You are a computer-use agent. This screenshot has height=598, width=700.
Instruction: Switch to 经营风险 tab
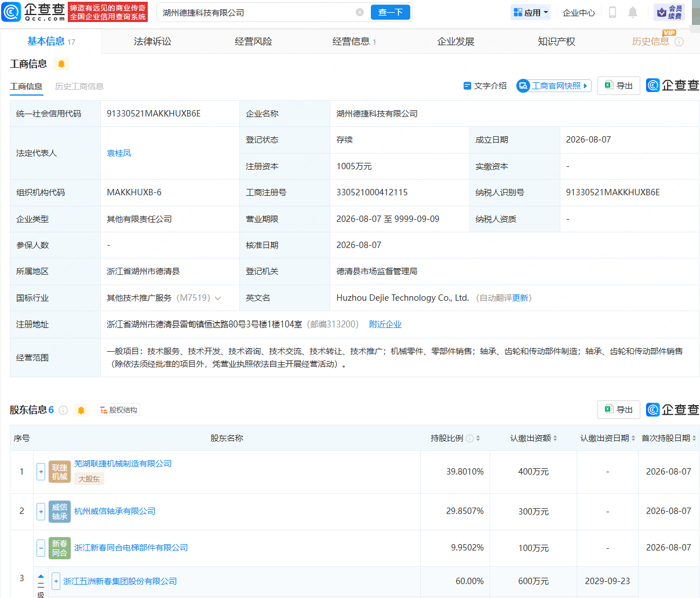(x=253, y=41)
